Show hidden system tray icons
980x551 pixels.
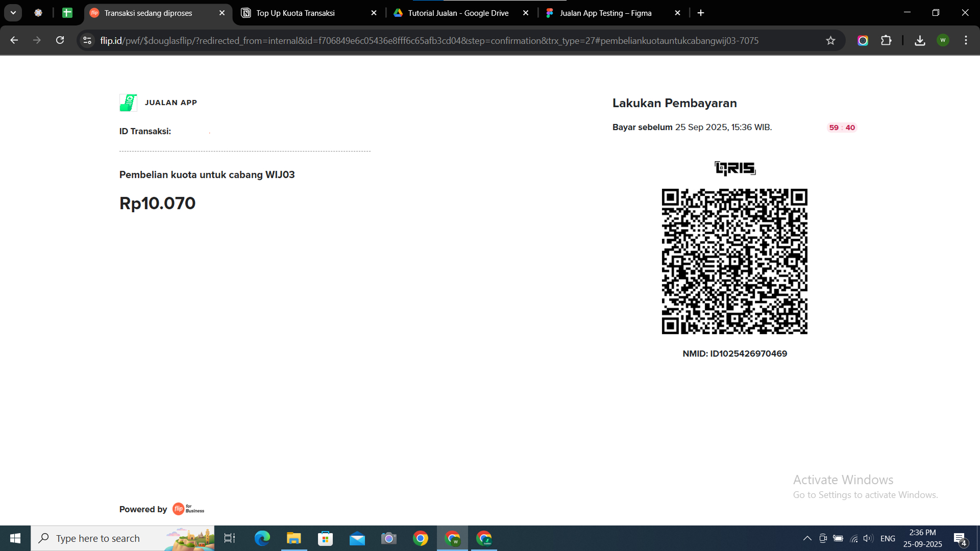(x=807, y=538)
